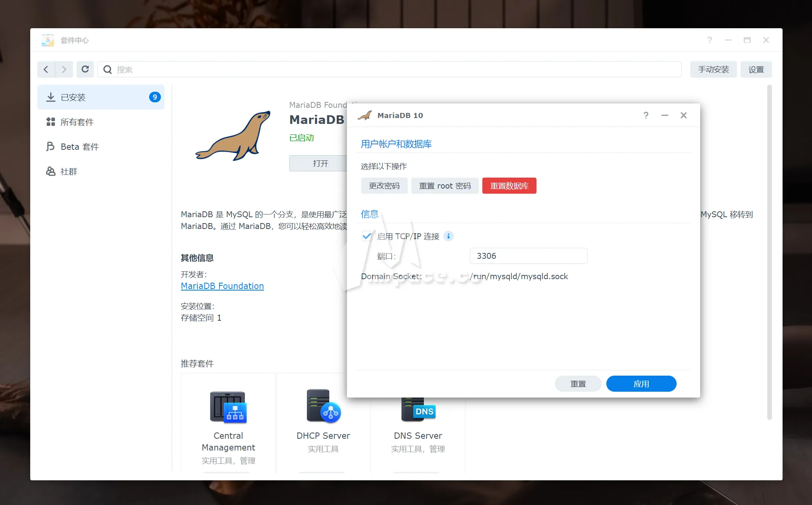This screenshot has height=505, width=812.
Task: Toggle 启用 TCP/IP 连接 checkbox
Action: (x=367, y=236)
